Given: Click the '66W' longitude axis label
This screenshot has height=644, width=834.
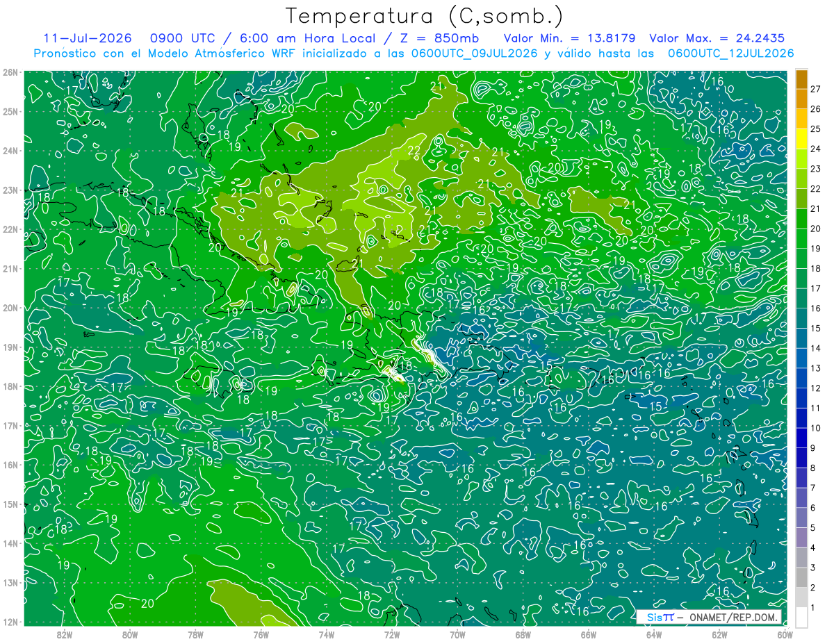Looking at the screenshot, I should (x=588, y=634).
